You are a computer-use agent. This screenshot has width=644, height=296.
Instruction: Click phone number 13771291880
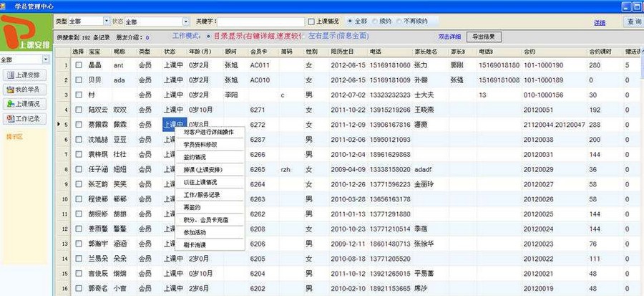coord(390,214)
